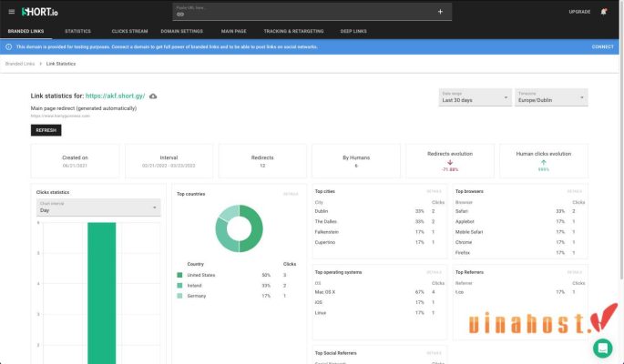Open Details in Top countries
624x364 pixels.
tap(291, 195)
